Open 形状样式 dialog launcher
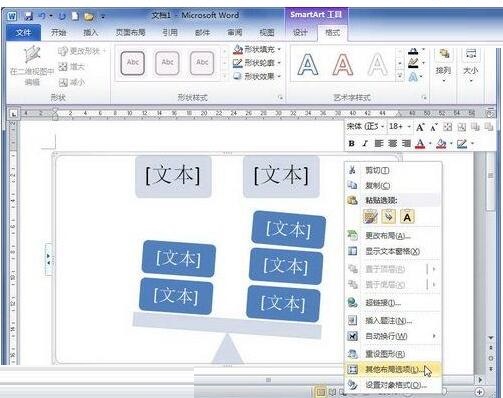Image resolution: width=503 pixels, height=398 pixels. 280,98
